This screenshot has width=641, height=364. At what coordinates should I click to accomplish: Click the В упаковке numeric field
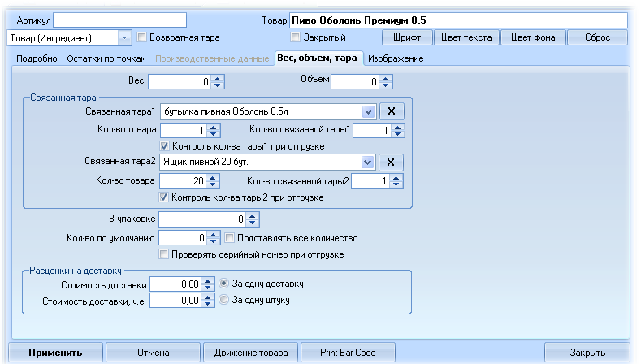(x=203, y=219)
